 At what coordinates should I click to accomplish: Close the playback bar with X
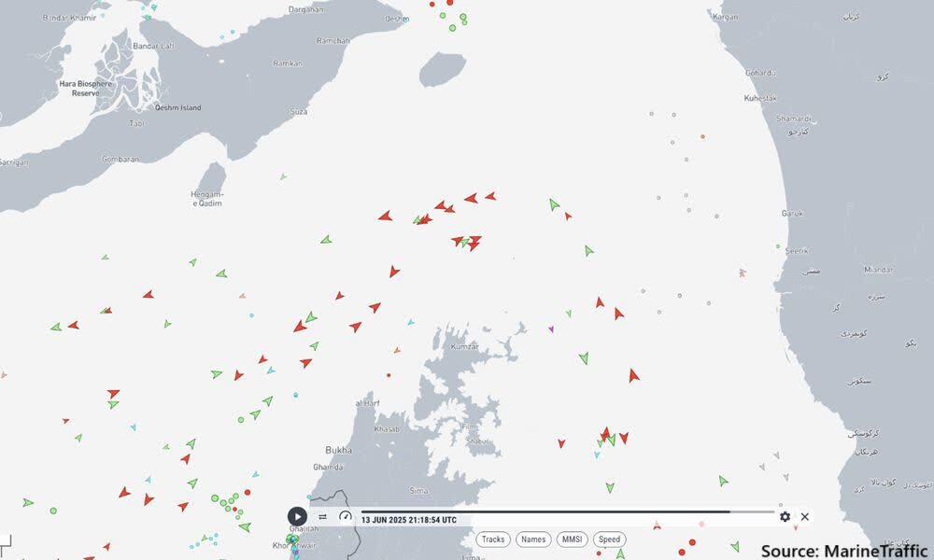[x=804, y=517]
